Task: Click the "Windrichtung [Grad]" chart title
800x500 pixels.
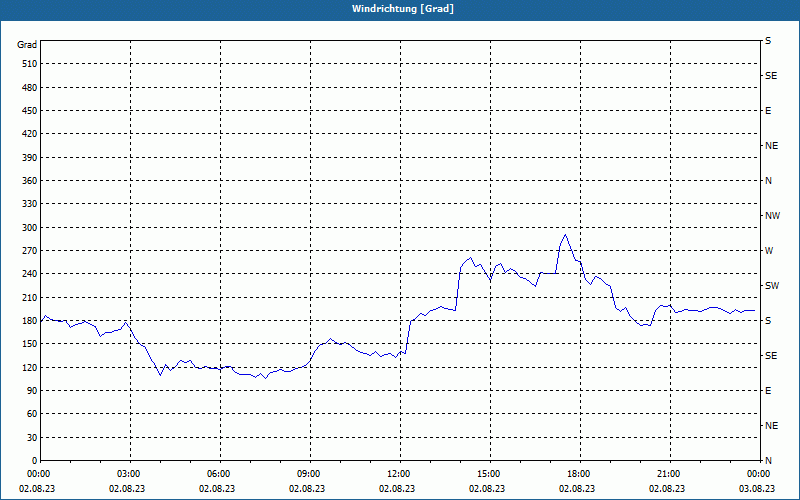Action: click(403, 9)
